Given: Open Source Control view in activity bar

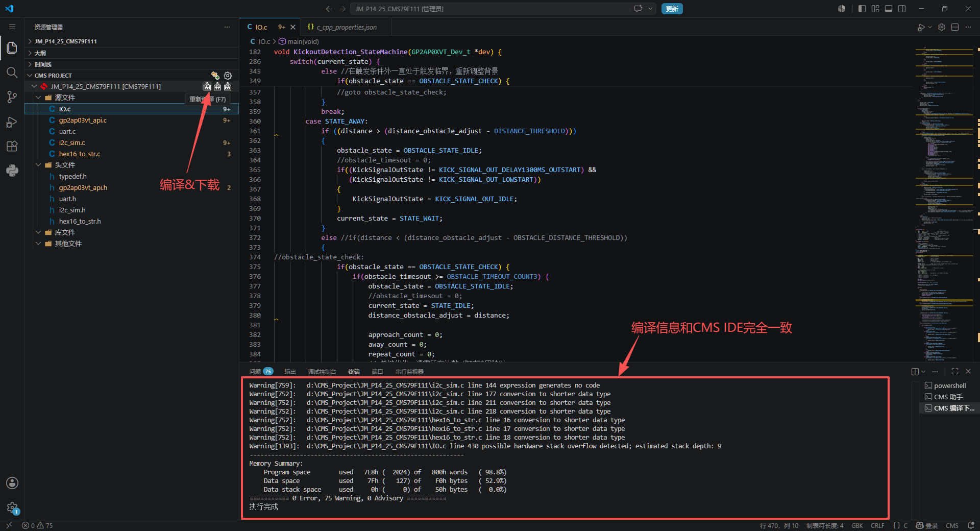Looking at the screenshot, I should tap(12, 97).
